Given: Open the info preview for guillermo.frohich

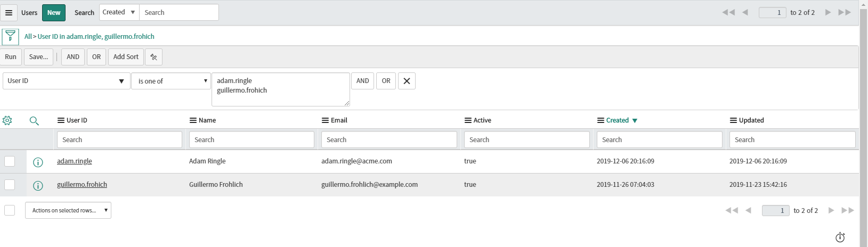Looking at the screenshot, I should click(x=38, y=185).
